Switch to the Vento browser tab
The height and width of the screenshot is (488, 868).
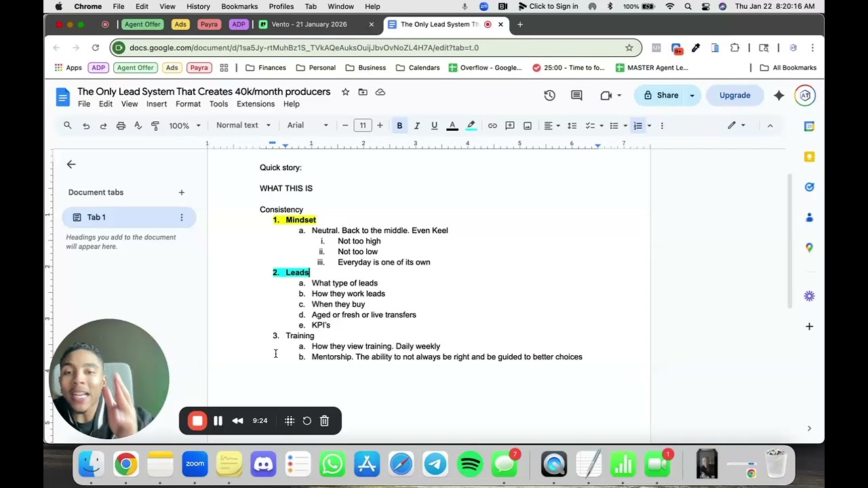317,24
